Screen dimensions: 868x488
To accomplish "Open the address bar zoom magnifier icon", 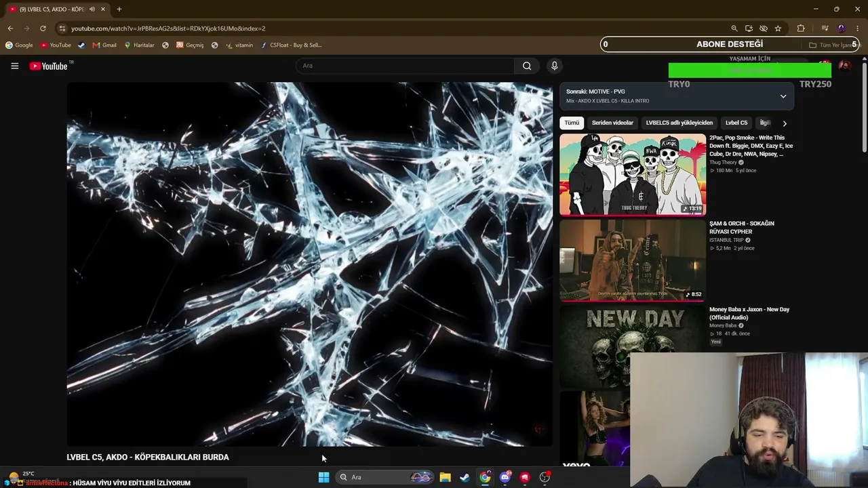I will click(x=734, y=28).
